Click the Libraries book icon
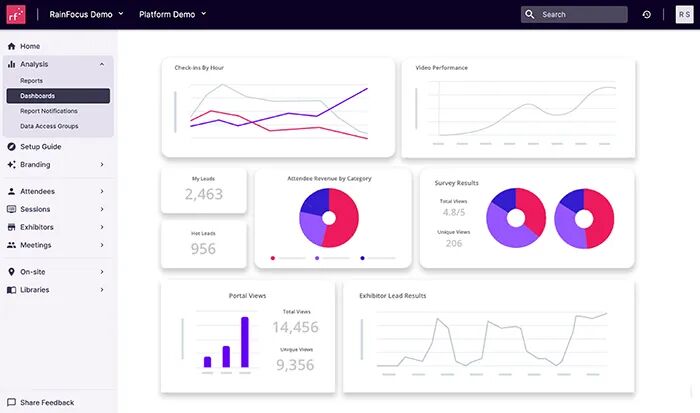The width and height of the screenshot is (700, 413). tap(12, 290)
